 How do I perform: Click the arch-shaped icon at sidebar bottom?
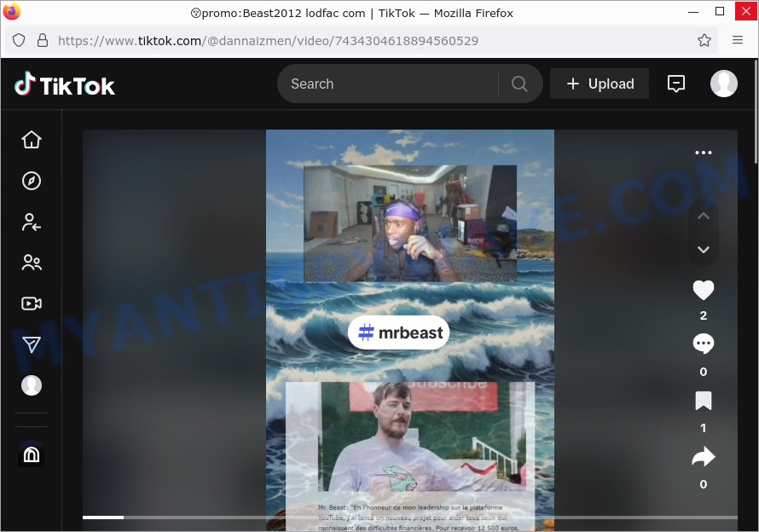click(32, 454)
